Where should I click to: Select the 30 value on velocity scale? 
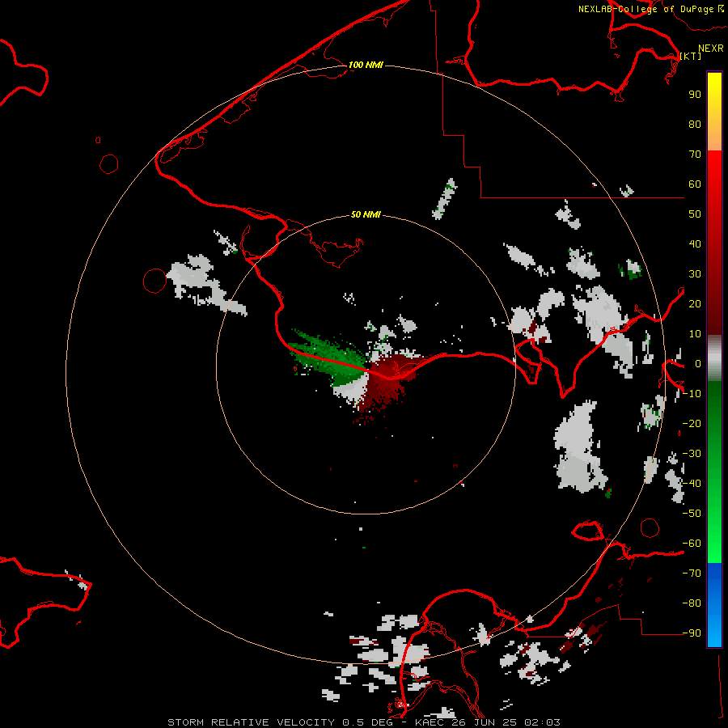coord(695,274)
